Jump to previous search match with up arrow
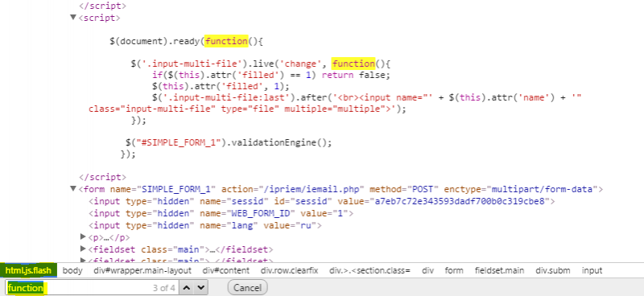The width and height of the screenshot is (644, 296). pos(187,288)
